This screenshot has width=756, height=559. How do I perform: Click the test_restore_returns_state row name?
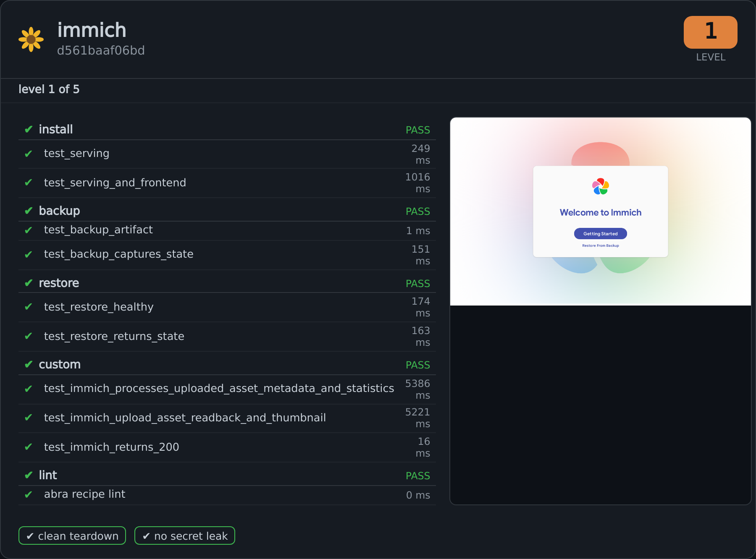pyautogui.click(x=114, y=337)
